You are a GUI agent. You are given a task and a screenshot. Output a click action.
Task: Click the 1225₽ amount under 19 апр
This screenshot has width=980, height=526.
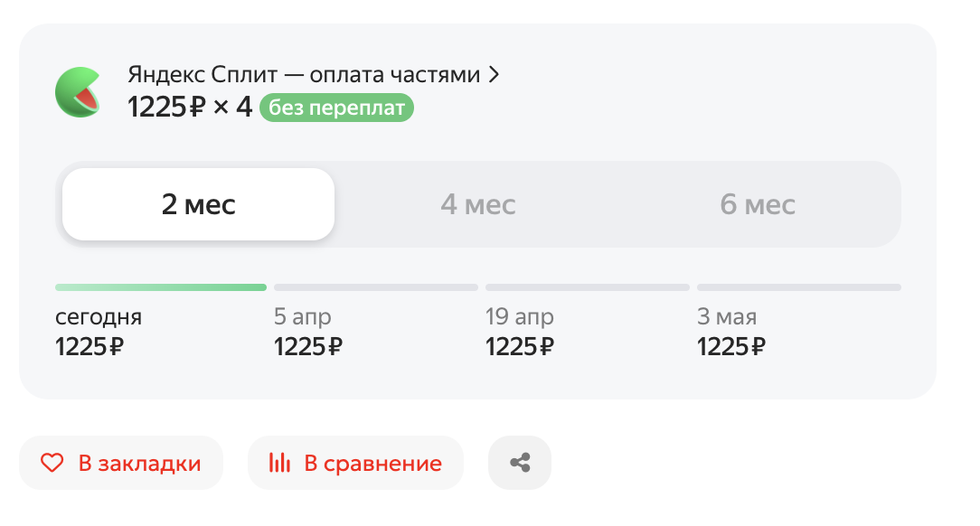click(520, 346)
